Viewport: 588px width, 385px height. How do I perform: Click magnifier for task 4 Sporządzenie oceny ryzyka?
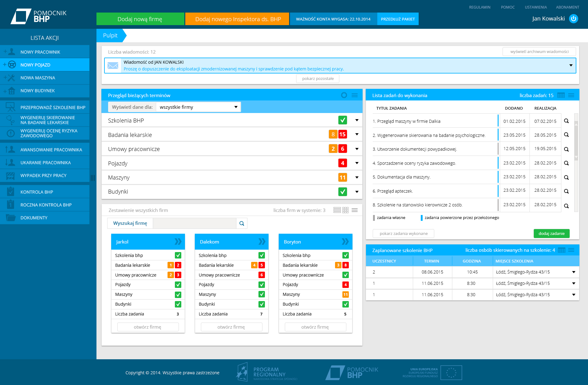pos(566,163)
